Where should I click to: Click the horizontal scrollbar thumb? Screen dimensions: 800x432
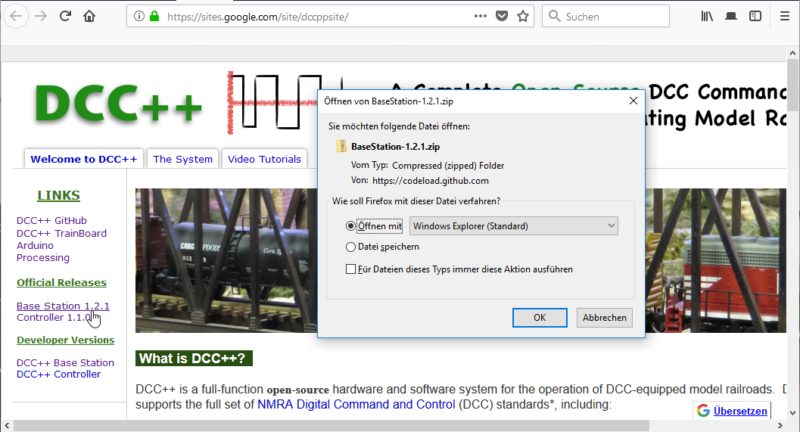[x=332, y=425]
